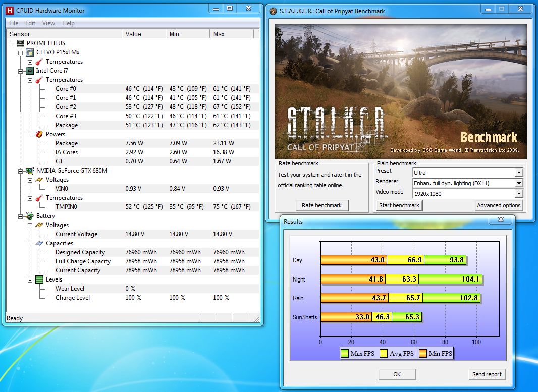Screen dimensions: 538x392
Task: Click thermometer icon under Intel Core i7
Action: [x=39, y=80]
